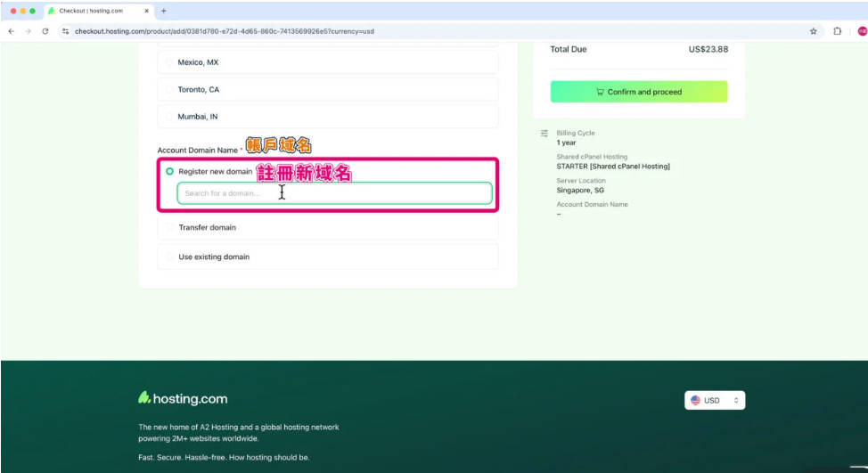Open the browser extensions puzzle icon
The width and height of the screenshot is (868, 473).
coord(837,31)
